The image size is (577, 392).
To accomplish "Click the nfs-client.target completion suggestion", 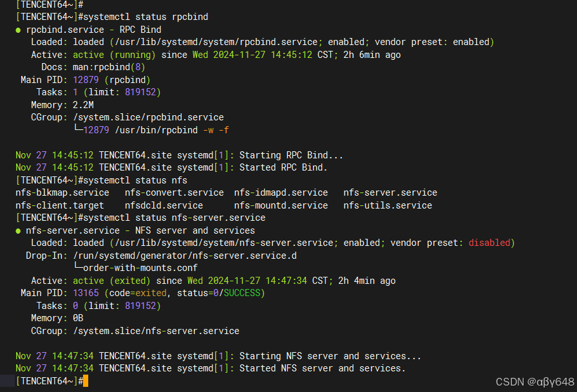I will click(x=60, y=205).
